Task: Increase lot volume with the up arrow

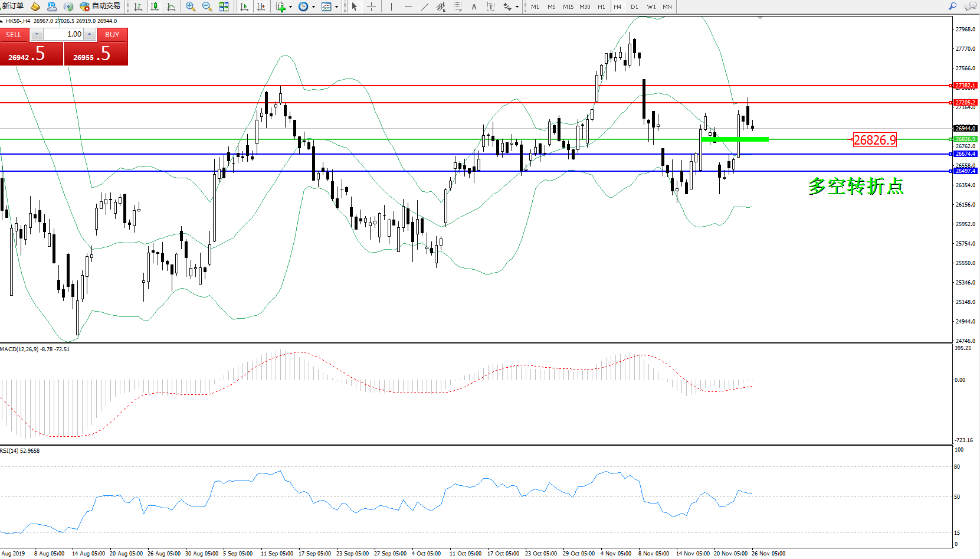Action: point(90,34)
